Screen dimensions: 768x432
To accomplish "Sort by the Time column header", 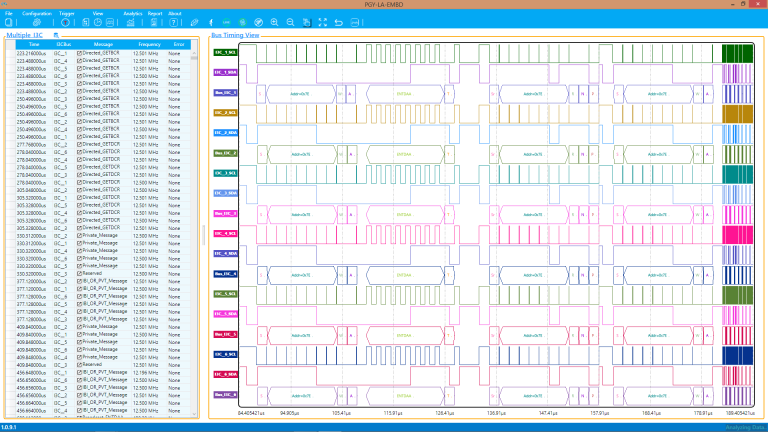I will (x=34, y=44).
